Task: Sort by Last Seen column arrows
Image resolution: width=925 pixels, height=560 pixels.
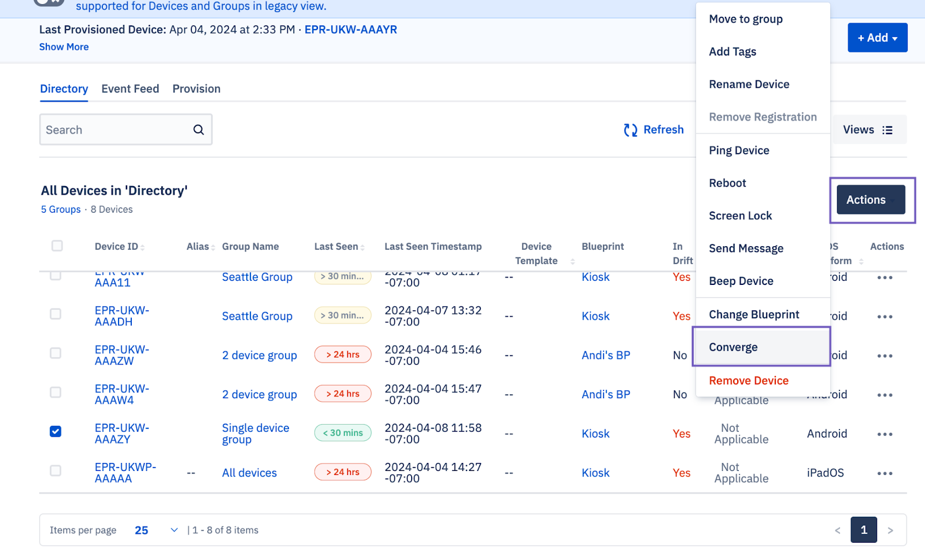Action: (x=362, y=247)
